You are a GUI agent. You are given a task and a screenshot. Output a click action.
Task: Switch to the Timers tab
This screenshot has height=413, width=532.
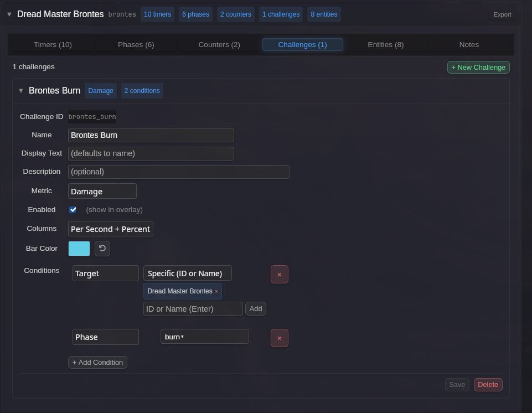[x=53, y=44]
